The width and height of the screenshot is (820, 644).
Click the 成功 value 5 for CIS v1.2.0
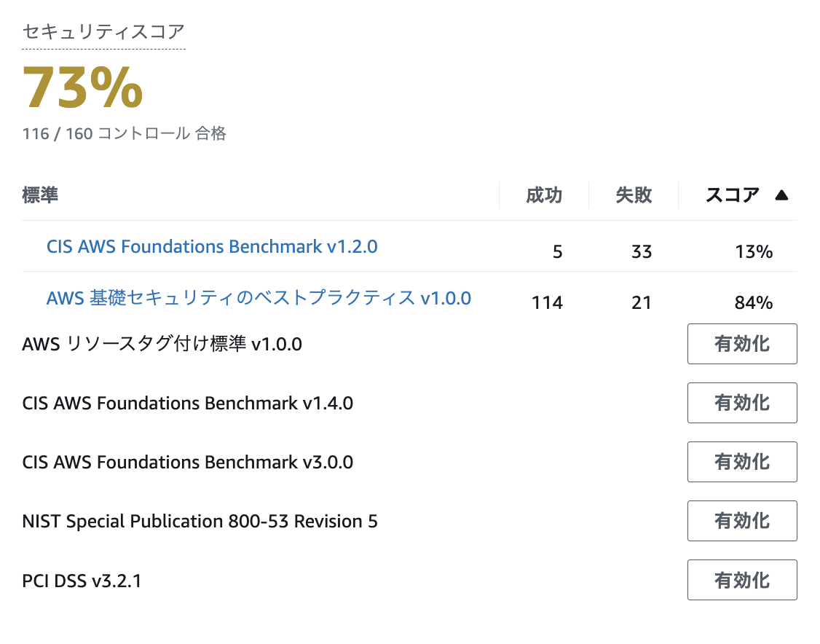(x=558, y=251)
